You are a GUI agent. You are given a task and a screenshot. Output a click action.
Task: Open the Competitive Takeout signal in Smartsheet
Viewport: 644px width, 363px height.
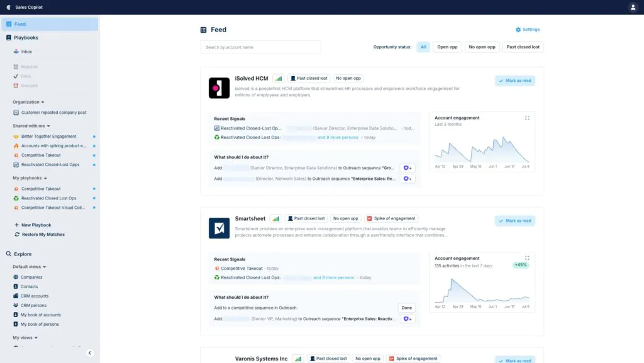(241, 269)
